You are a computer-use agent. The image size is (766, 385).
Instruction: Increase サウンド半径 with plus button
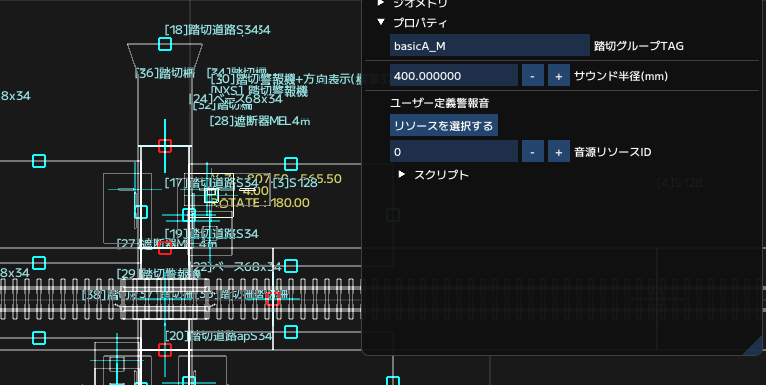558,76
